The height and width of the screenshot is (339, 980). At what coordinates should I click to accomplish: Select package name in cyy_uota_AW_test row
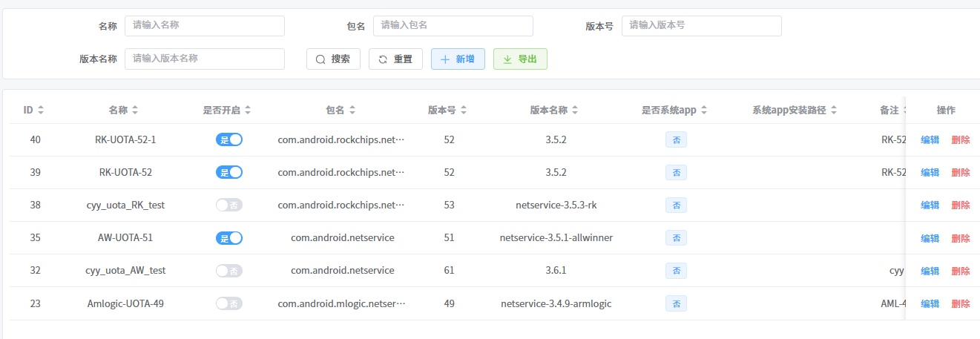point(342,271)
